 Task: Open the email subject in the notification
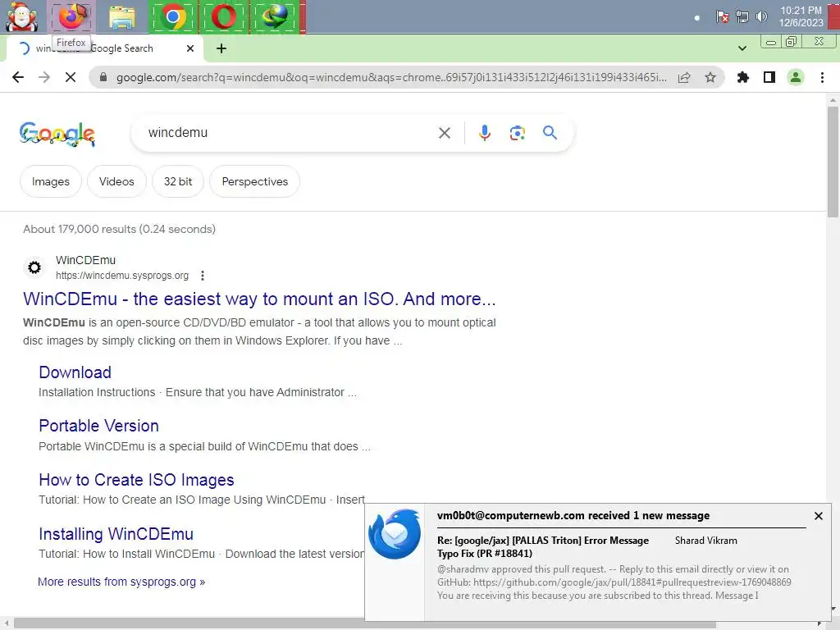point(543,547)
